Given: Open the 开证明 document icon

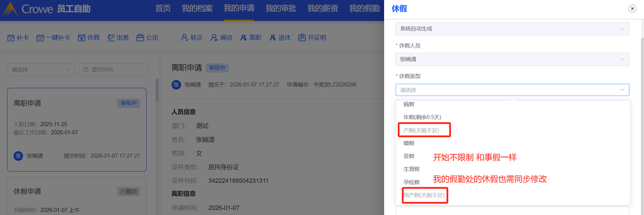Looking at the screenshot, I should [302, 38].
